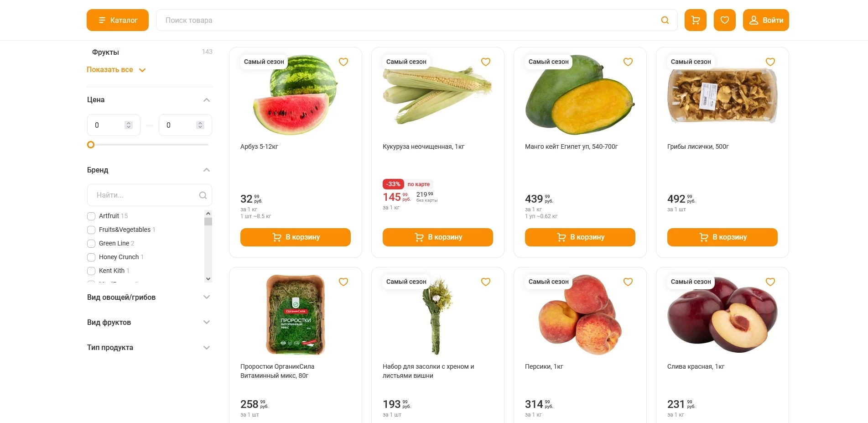Enable the Green Line brand filter
Viewport: 868px width, 423px height.
coord(91,243)
